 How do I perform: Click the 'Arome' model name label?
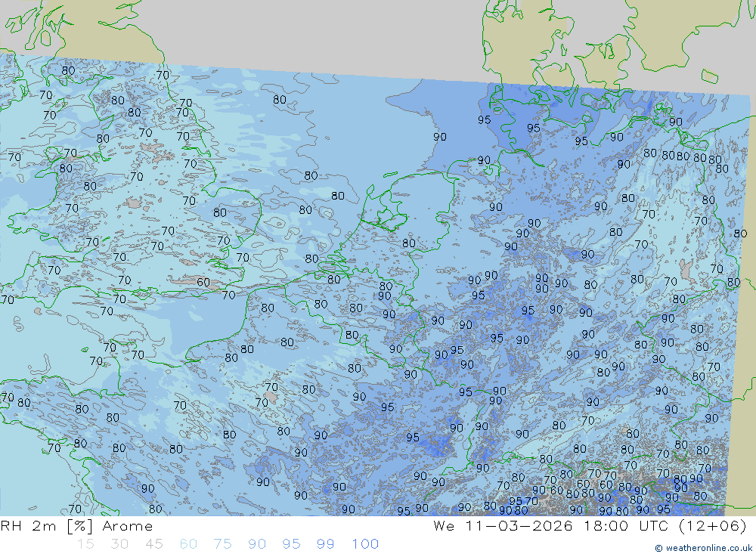(127, 526)
